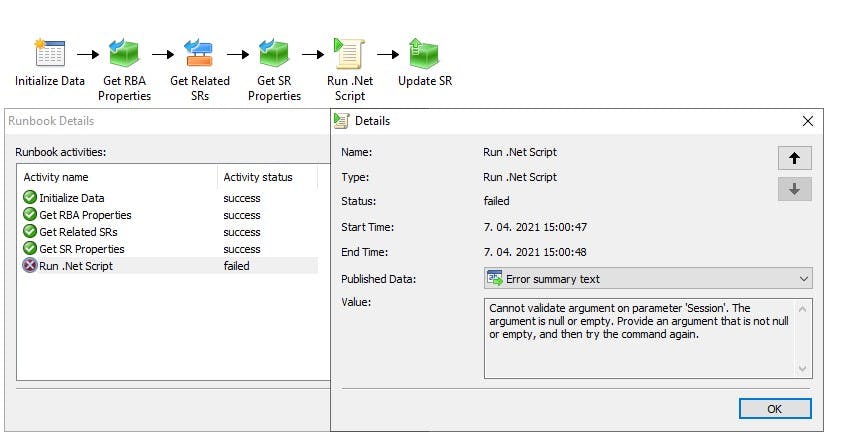The width and height of the screenshot is (845, 445).
Task: Select the Run .Net Script list row
Action: [168, 266]
